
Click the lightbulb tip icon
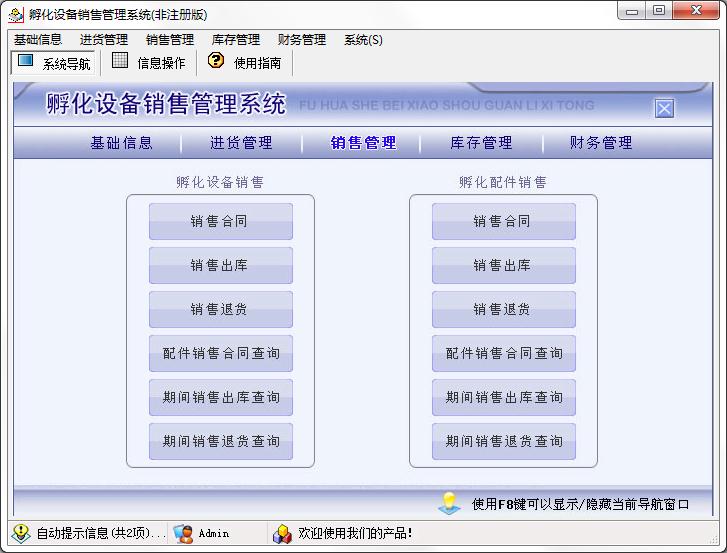(449, 503)
